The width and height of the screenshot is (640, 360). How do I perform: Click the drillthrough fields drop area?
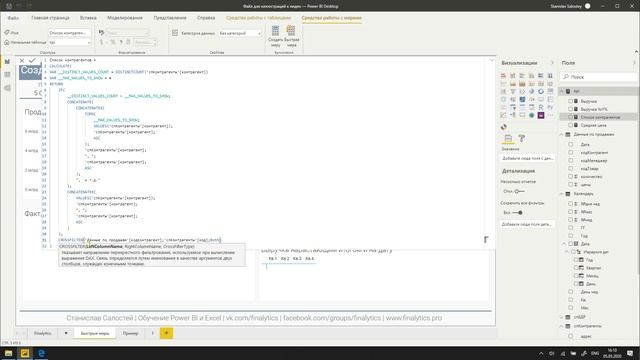click(527, 224)
